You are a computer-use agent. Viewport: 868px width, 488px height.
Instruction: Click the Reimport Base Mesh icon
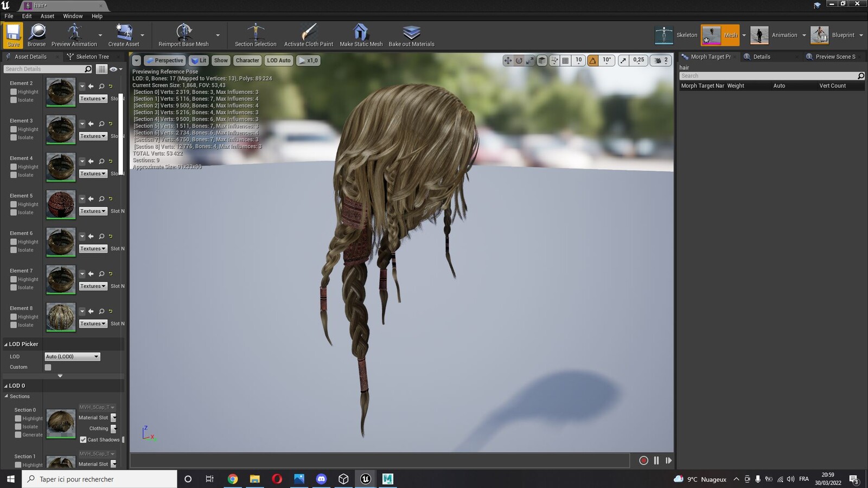184,33
